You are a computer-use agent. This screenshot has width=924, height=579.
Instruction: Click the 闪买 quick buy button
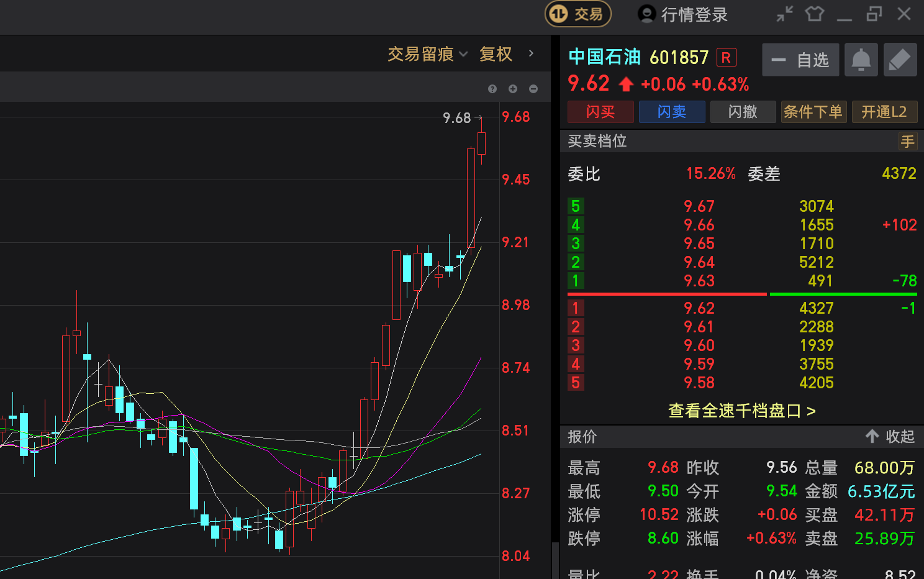pyautogui.click(x=600, y=112)
